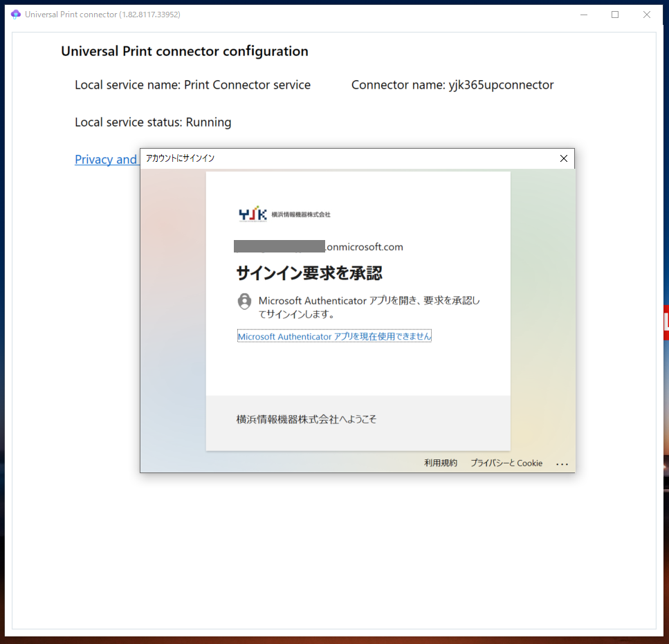Click Universal Print connector configuration heading

184,51
